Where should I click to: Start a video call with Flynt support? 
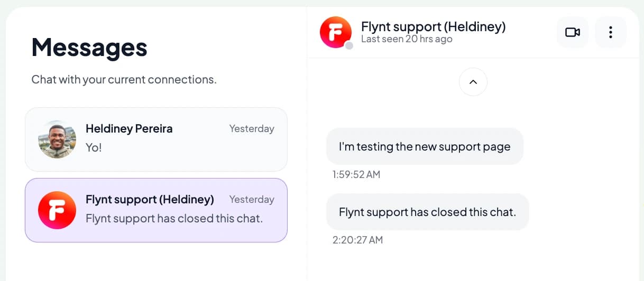click(573, 32)
